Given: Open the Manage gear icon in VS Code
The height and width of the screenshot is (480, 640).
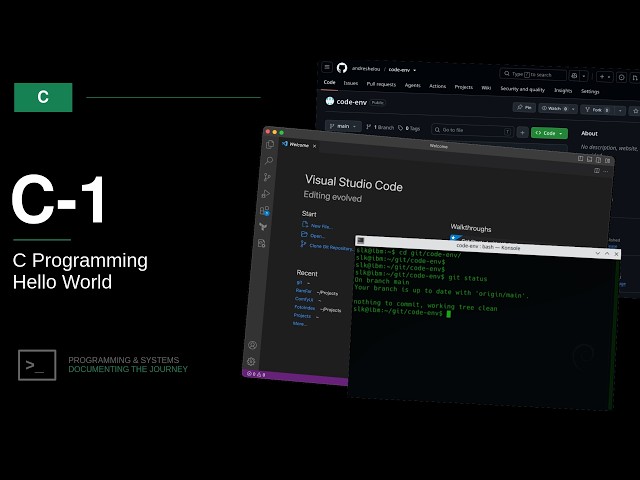Looking at the screenshot, I should coord(251,361).
